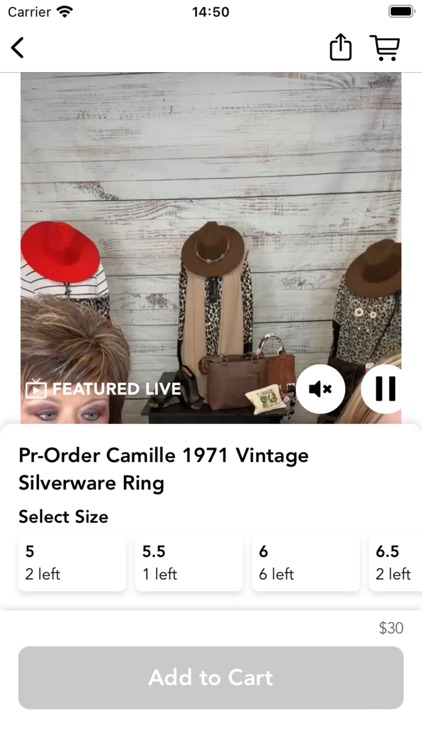Go back using the left chevron
Image resolution: width=422 pixels, height=750 pixels.
(18, 48)
